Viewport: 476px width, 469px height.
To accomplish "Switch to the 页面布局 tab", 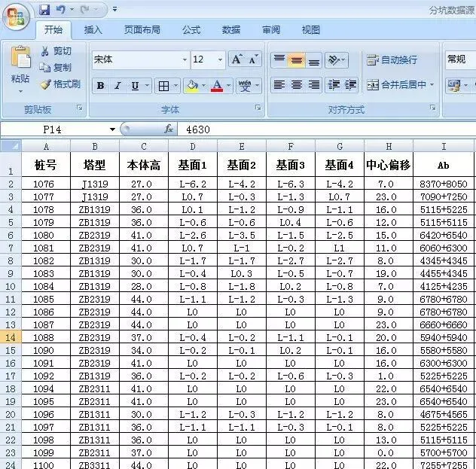I will 142,29.
